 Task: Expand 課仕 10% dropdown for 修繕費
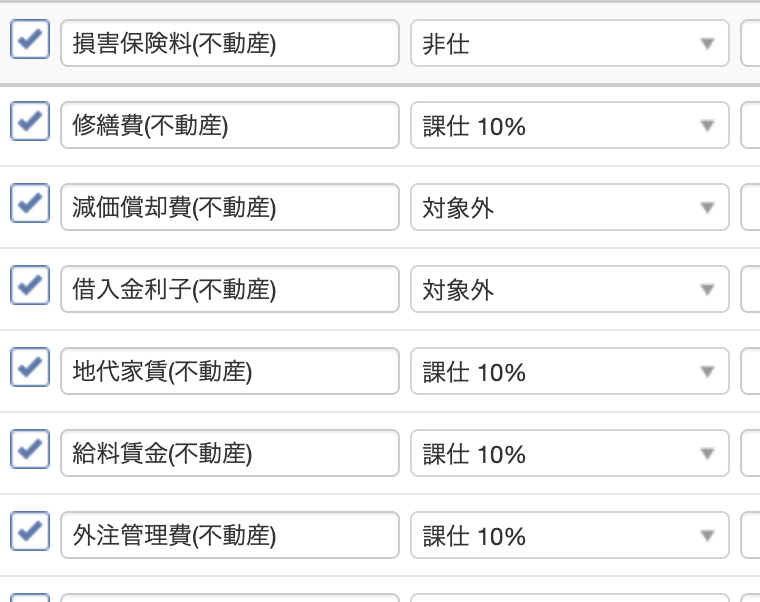point(569,126)
